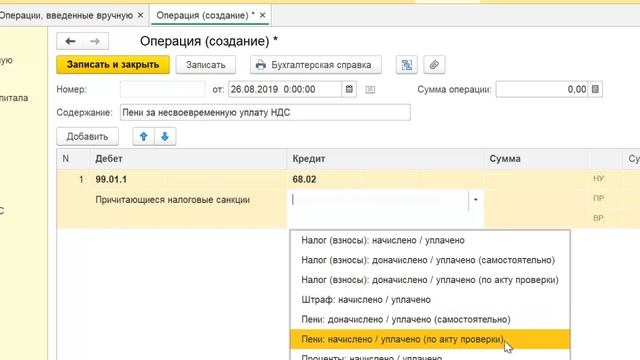The height and width of the screenshot is (360, 640).
Task: Click credit account 68.02 cell
Action: [385, 180]
